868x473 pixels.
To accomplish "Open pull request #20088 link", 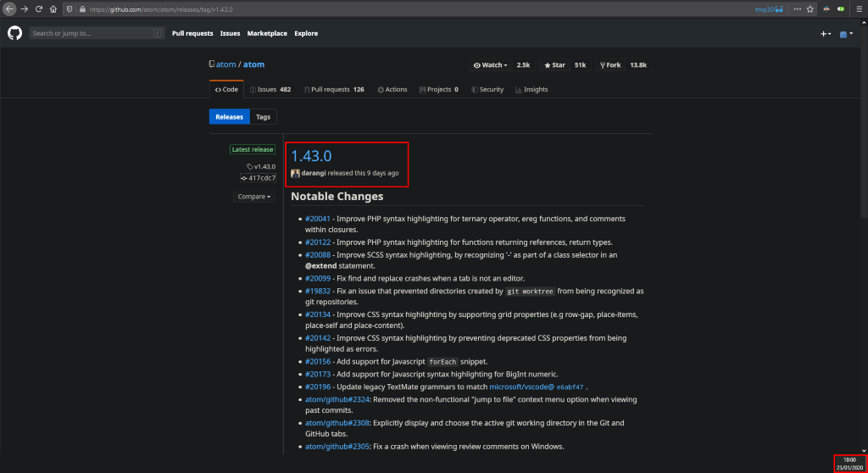I will pos(318,255).
